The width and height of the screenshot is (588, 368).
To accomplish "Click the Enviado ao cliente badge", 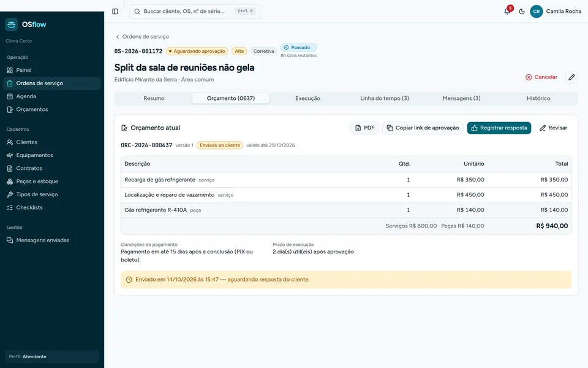I will click(220, 145).
